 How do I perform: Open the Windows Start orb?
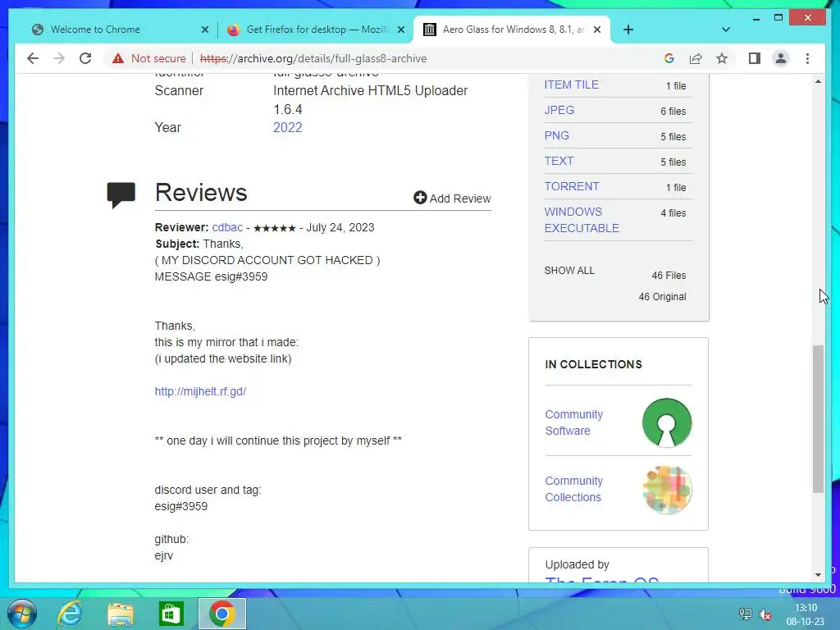click(x=22, y=614)
